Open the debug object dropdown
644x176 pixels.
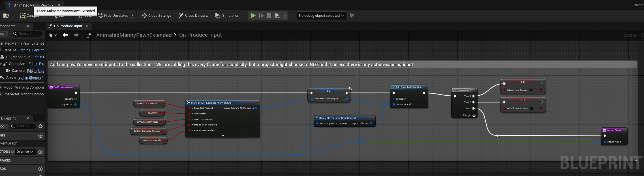pyautogui.click(x=321, y=16)
